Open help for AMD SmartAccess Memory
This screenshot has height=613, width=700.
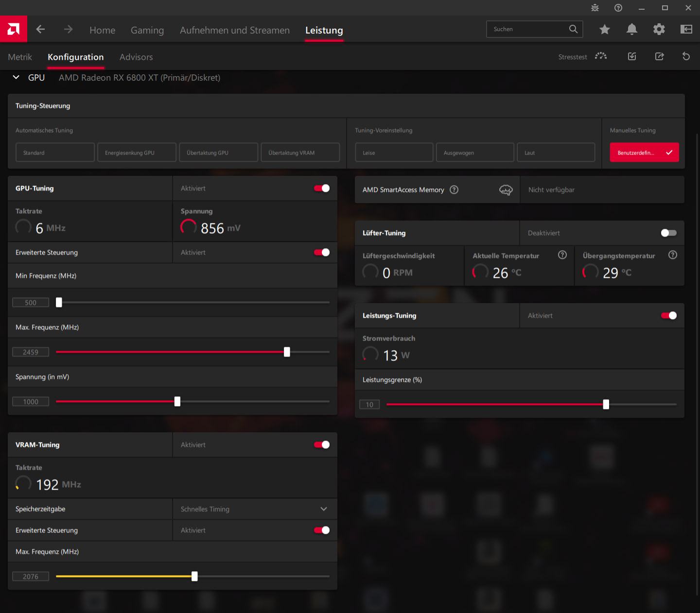pyautogui.click(x=454, y=190)
